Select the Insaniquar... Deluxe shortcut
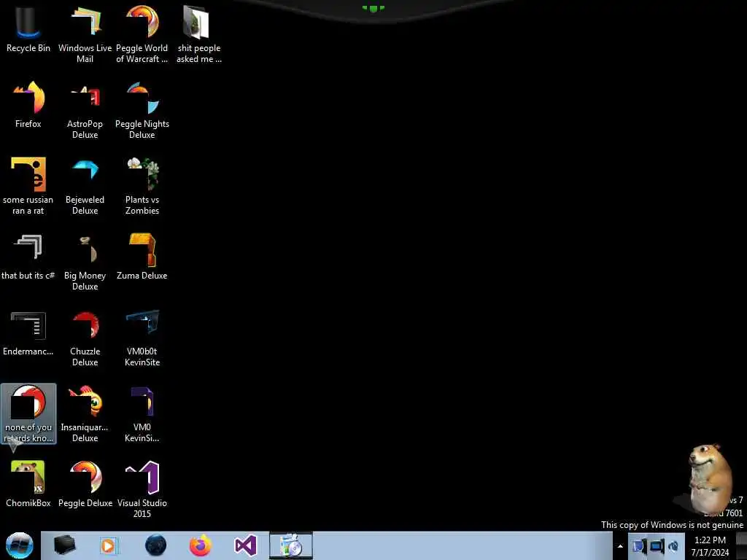This screenshot has height=560, width=747. (x=85, y=414)
